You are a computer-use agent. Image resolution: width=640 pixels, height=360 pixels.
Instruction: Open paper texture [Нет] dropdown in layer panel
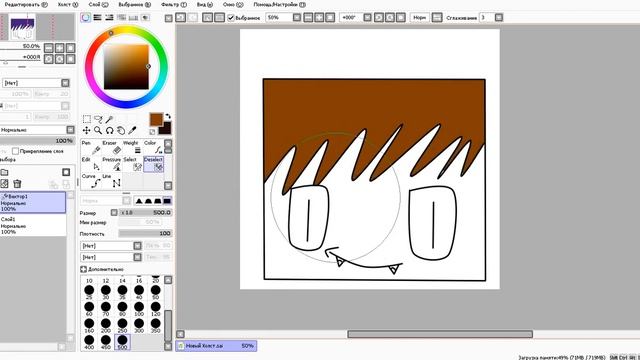(65, 83)
